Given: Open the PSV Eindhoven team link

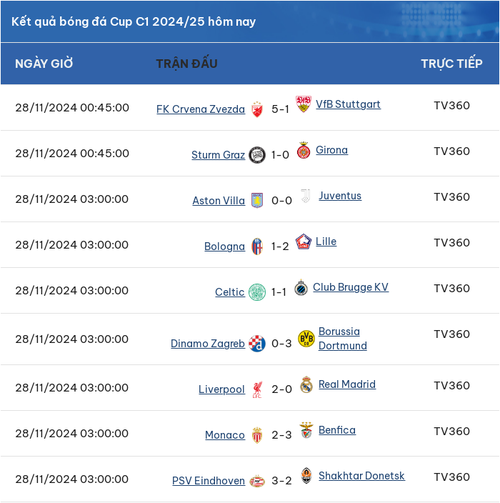Looking at the screenshot, I should (x=209, y=481).
